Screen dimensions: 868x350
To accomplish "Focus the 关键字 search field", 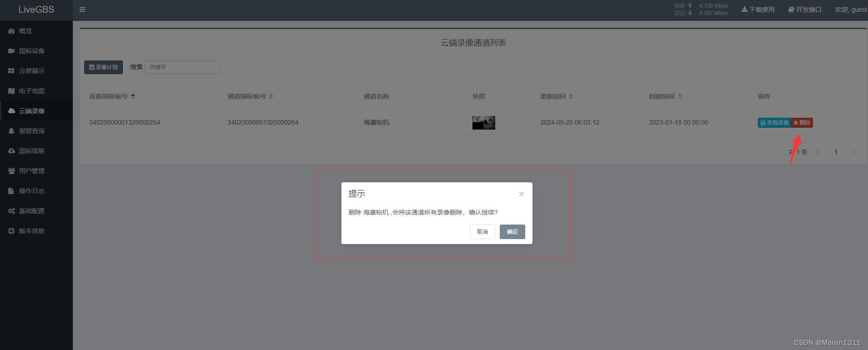I will pyautogui.click(x=183, y=67).
